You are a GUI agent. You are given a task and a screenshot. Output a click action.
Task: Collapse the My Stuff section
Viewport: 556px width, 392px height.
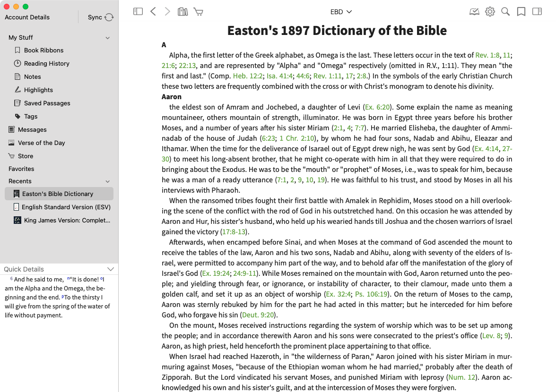point(108,38)
